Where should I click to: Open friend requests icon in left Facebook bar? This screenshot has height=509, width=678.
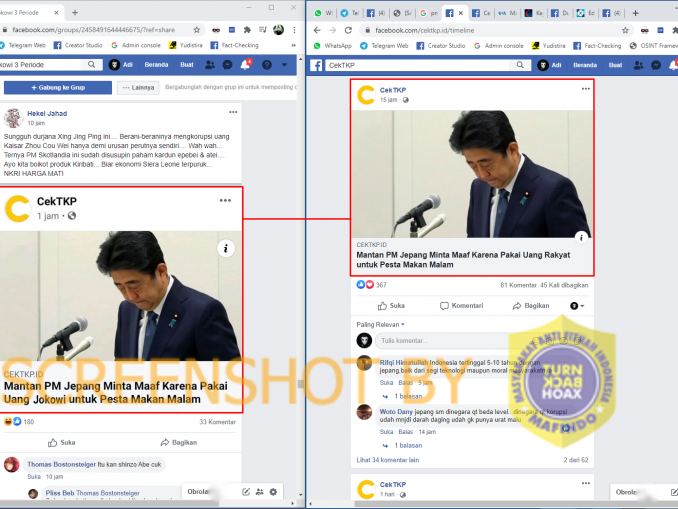210,65
